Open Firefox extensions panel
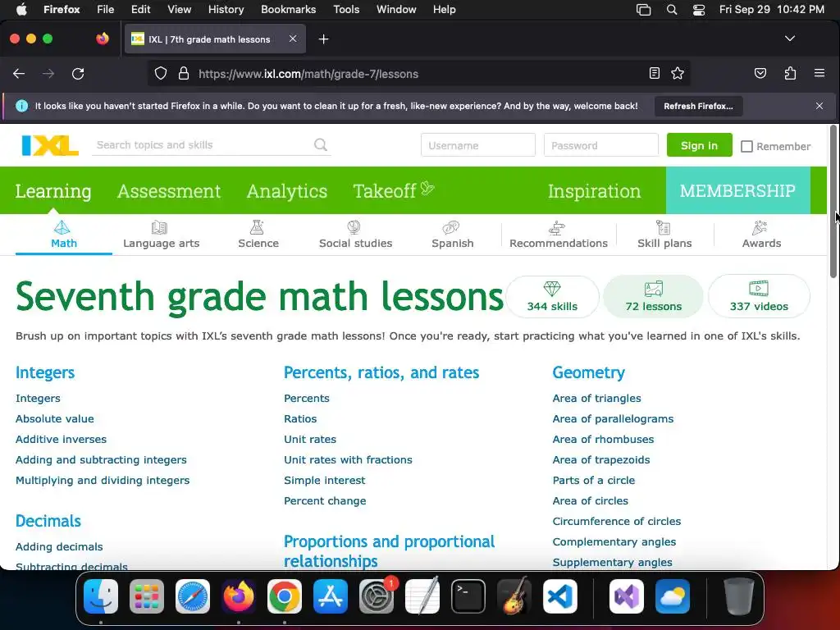The width and height of the screenshot is (840, 630). tap(790, 73)
